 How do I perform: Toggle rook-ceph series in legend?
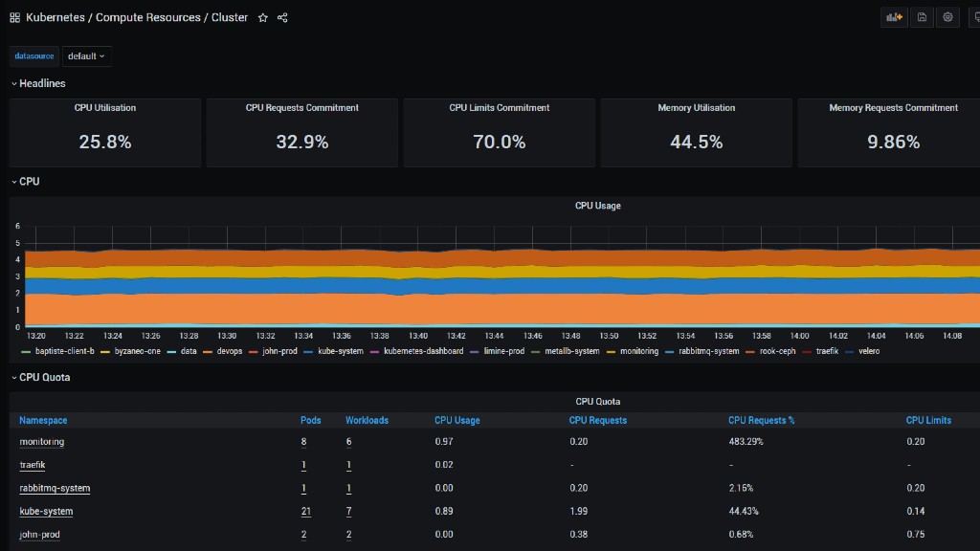point(770,351)
